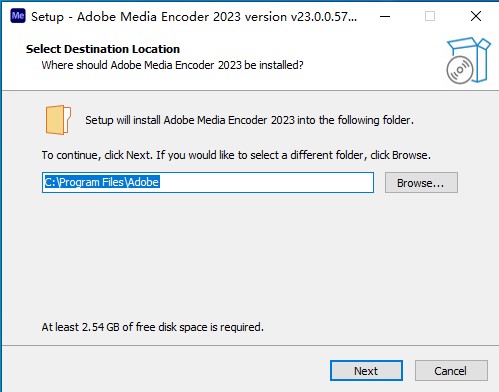Screen dimensions: 499x392
Task: Click the Media Encoder "Me" title bar icon
Action: pyautogui.click(x=18, y=16)
